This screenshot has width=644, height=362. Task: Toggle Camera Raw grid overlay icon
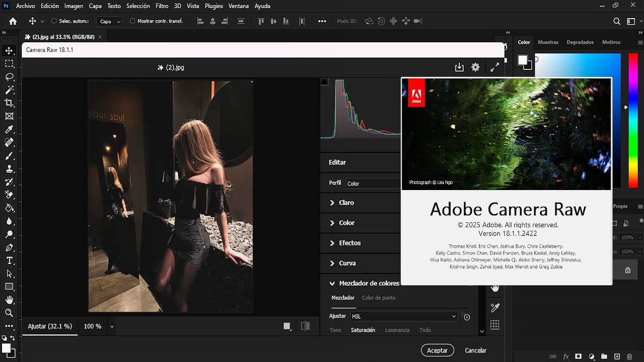[x=495, y=325]
